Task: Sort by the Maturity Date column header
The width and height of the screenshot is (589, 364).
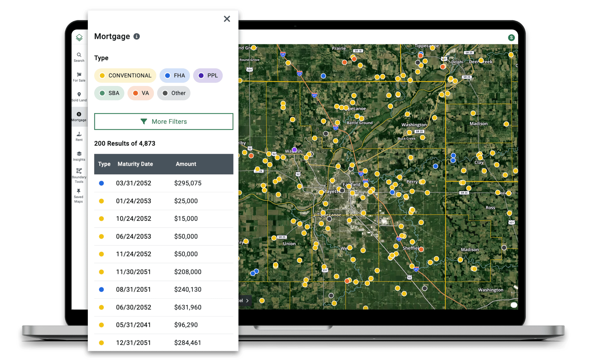Action: [135, 164]
